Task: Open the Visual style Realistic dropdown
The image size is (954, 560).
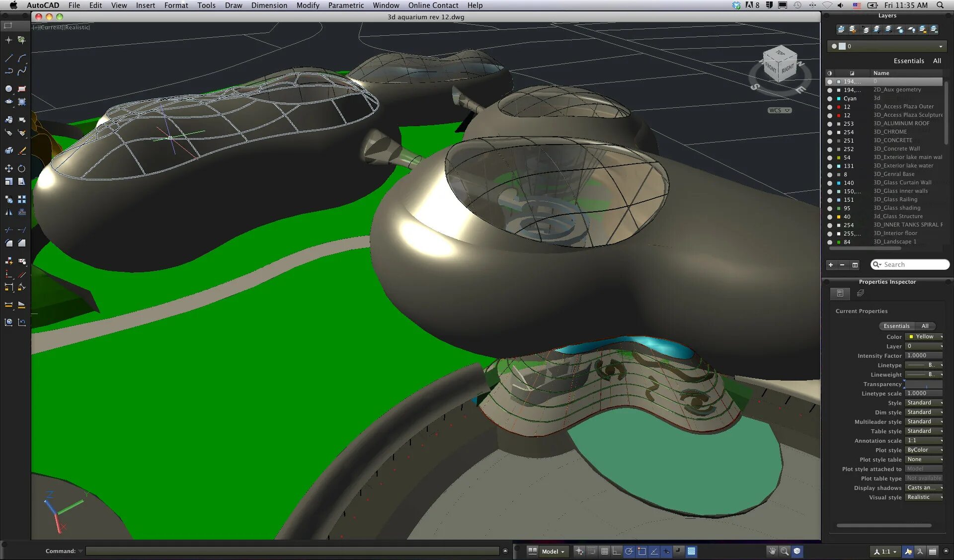Action: pyautogui.click(x=924, y=497)
